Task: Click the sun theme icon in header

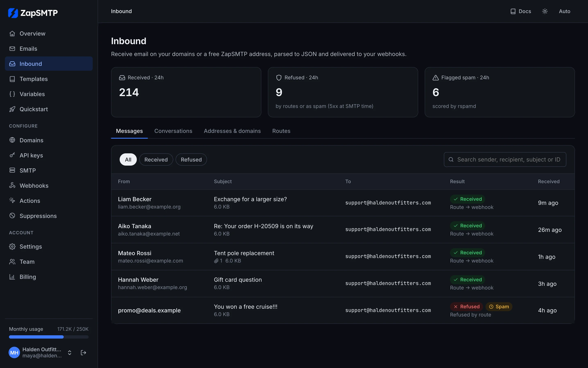Action: (545, 11)
